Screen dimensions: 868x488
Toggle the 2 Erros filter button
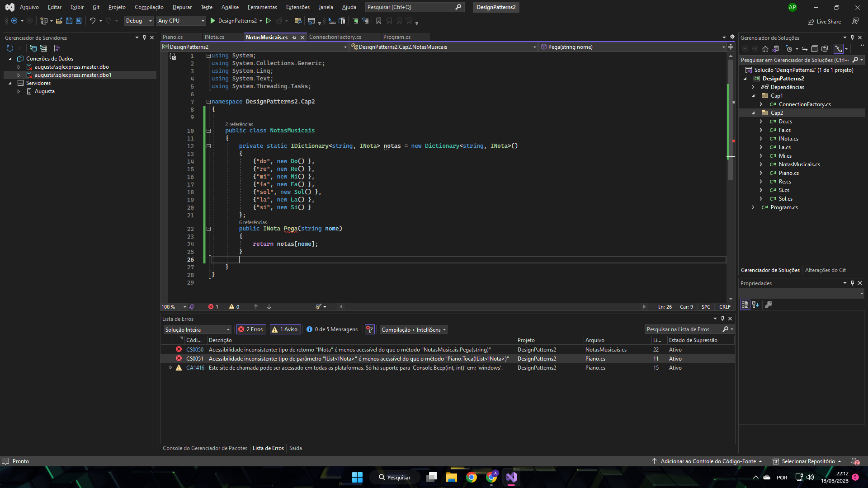(x=251, y=329)
